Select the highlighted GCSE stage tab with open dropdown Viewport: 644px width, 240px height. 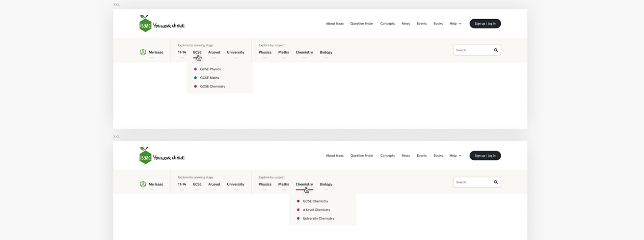(197, 52)
